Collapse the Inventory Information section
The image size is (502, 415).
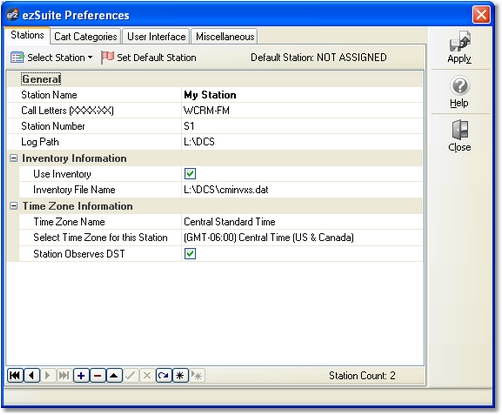click(x=14, y=158)
